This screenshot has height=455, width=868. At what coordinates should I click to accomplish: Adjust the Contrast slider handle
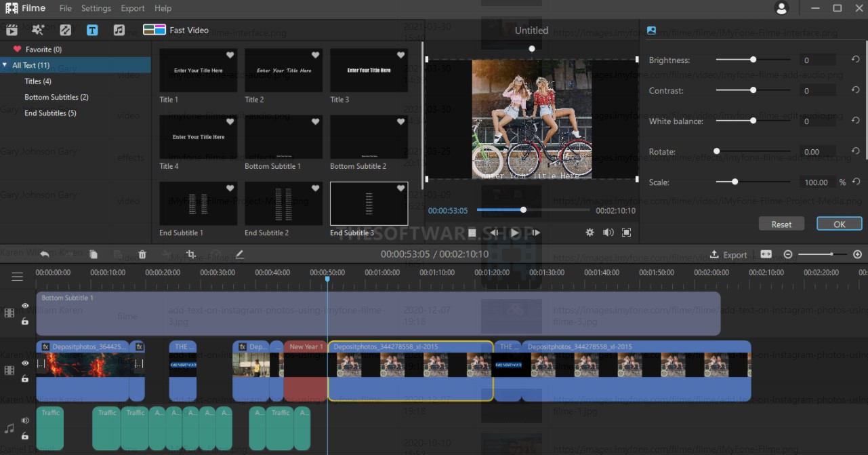pos(753,90)
